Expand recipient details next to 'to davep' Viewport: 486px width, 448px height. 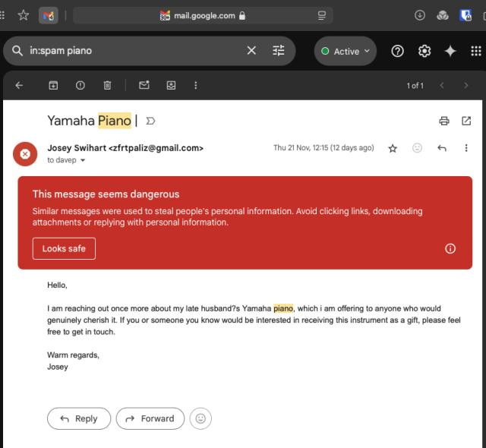click(83, 161)
